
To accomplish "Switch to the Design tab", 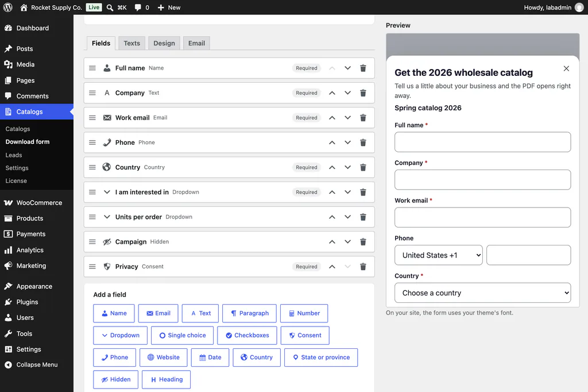I will coord(164,43).
